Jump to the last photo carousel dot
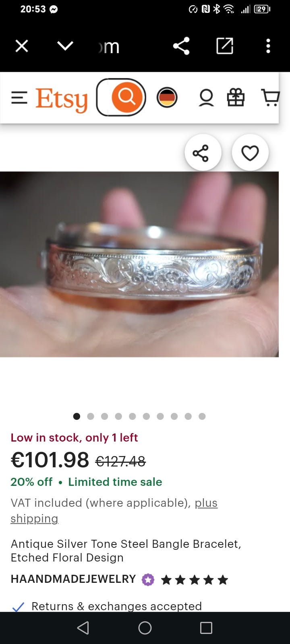 point(202,416)
